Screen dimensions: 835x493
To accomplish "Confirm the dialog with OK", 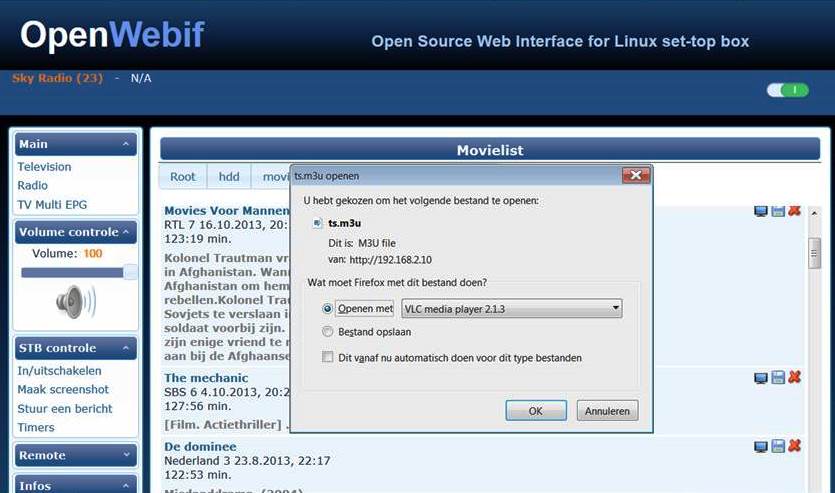I will [x=536, y=410].
